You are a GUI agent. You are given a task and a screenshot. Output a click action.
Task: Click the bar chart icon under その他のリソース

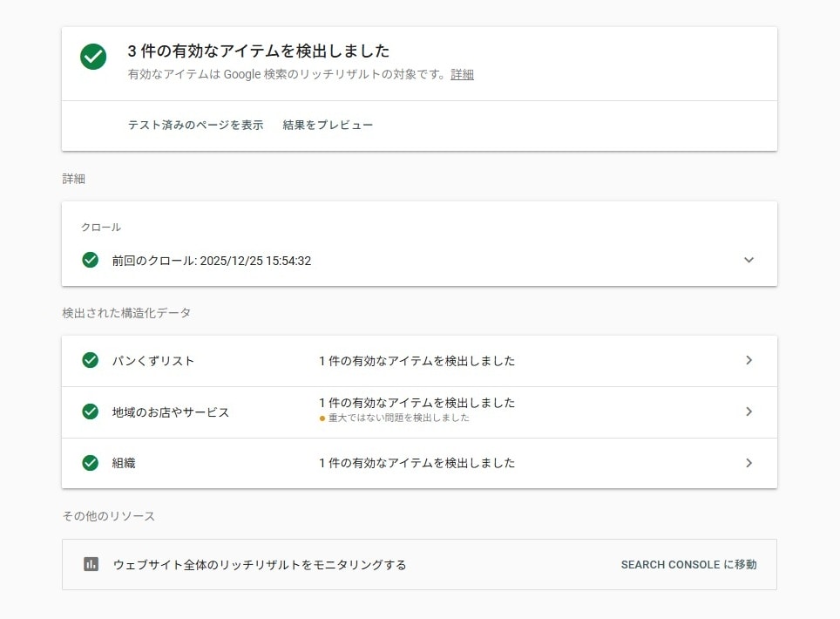coord(90,565)
